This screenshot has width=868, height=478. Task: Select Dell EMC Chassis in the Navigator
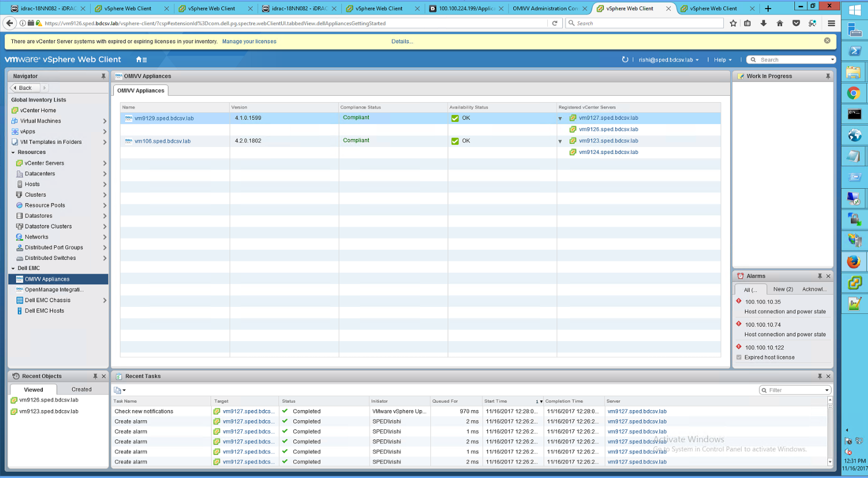[x=48, y=300]
